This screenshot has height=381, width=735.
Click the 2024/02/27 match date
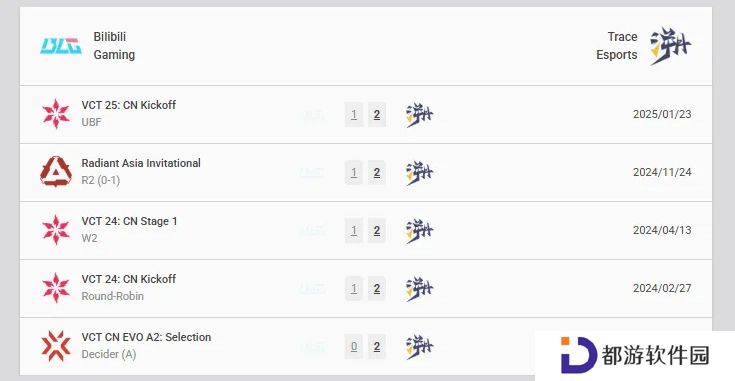[662, 288]
